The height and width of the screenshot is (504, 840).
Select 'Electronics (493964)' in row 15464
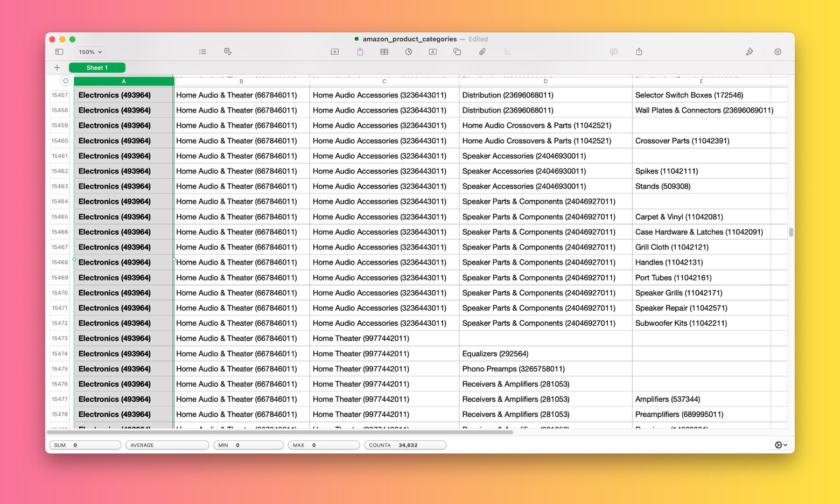tap(124, 201)
